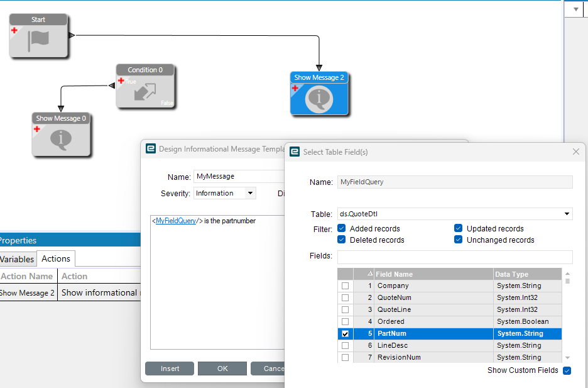The height and width of the screenshot is (388, 588).
Task: Check the QuoteNum field row checkbox
Action: [345, 297]
